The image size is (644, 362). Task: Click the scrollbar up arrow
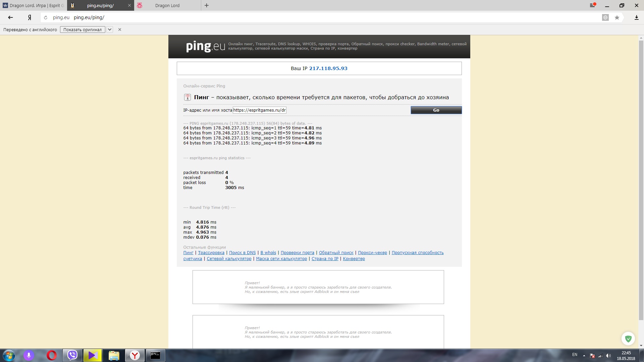(641, 38)
